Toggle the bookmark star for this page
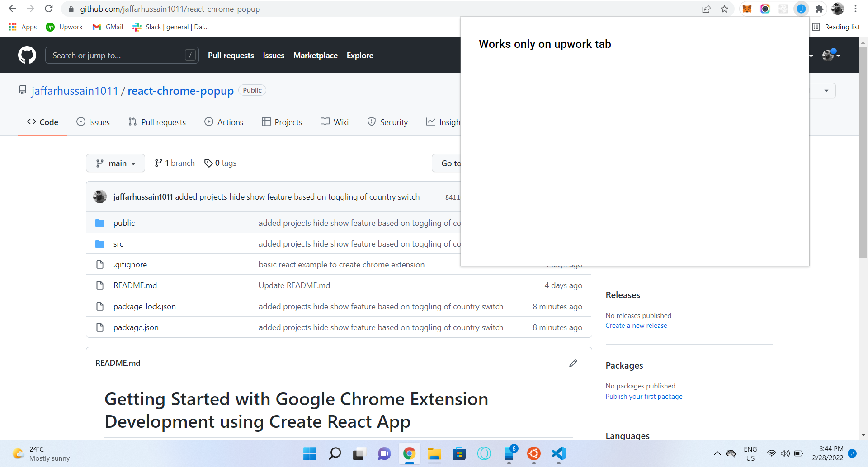The width and height of the screenshot is (868, 467). pos(724,9)
